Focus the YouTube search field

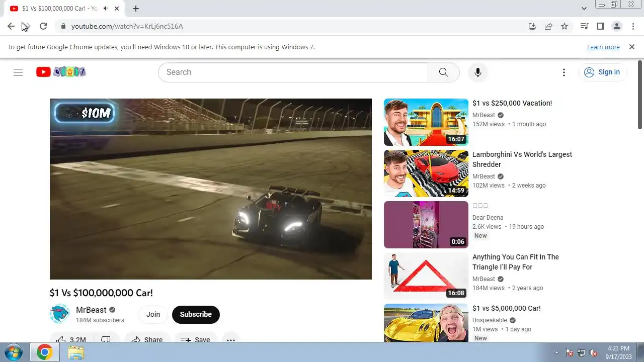[293, 72]
